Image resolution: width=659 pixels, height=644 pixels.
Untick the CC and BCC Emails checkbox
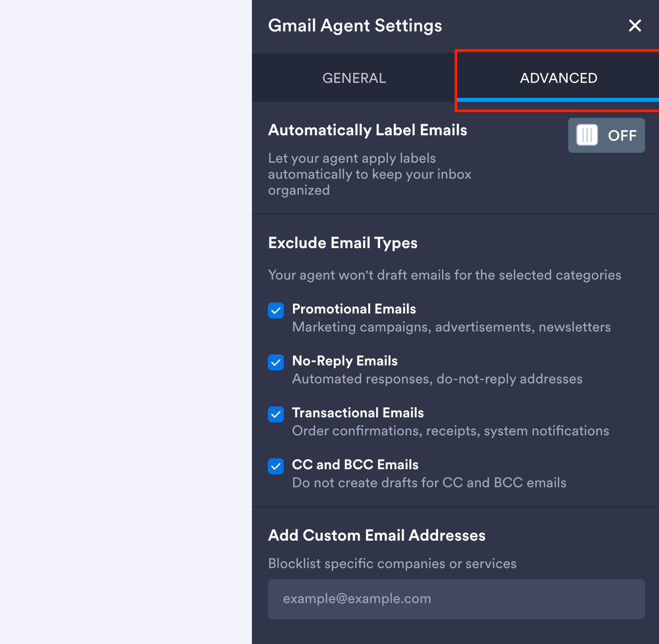(x=276, y=466)
